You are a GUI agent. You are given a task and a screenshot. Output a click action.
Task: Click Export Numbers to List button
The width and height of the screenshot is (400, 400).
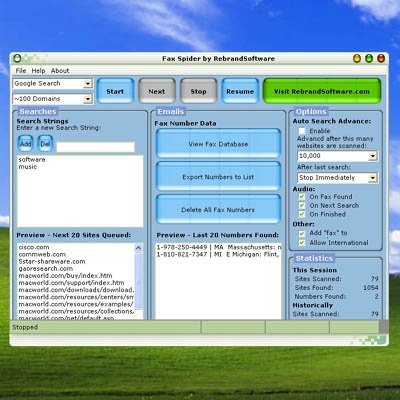tap(218, 177)
